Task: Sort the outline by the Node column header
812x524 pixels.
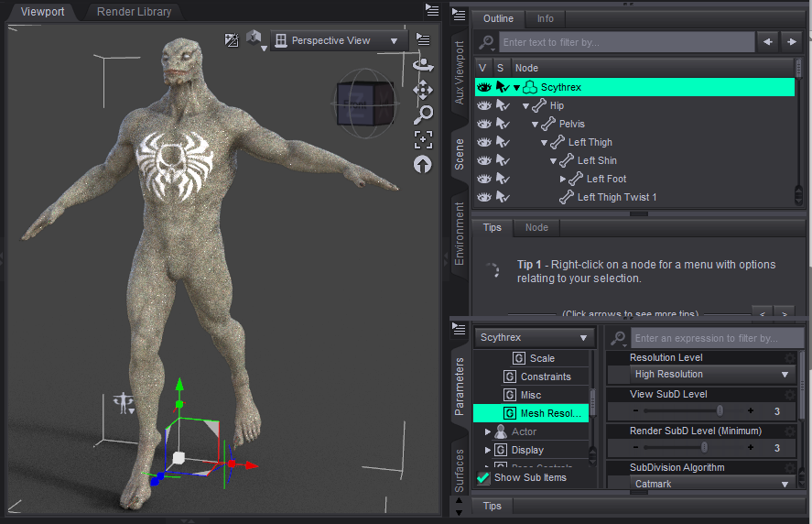Action: click(653, 68)
